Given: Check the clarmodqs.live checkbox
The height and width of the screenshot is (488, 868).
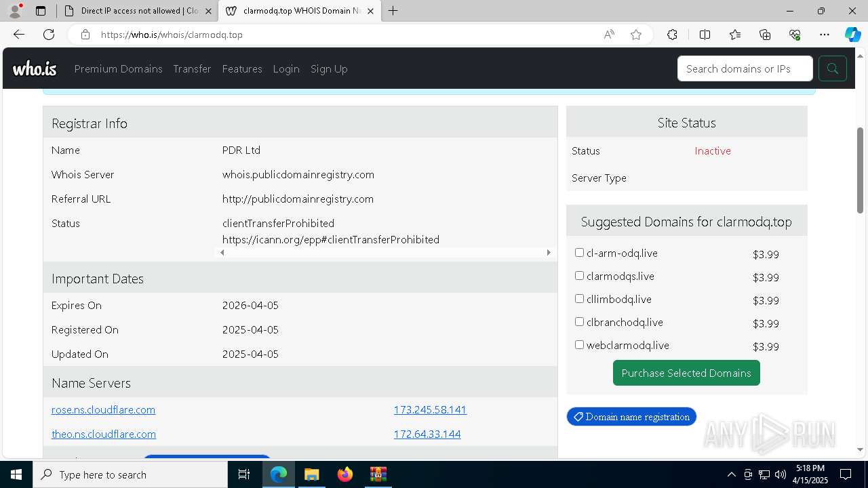Looking at the screenshot, I should click(579, 276).
